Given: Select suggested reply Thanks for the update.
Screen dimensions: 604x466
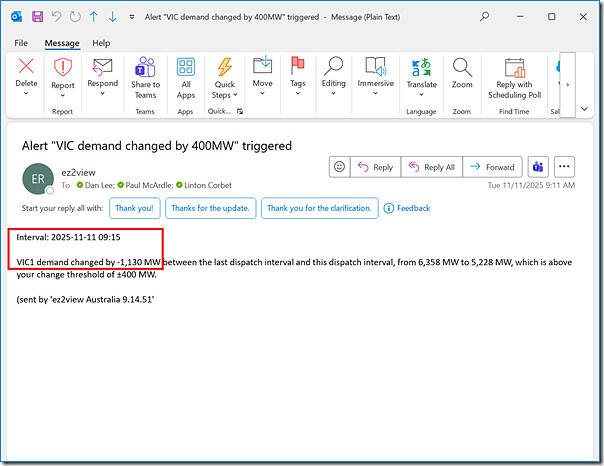Looking at the screenshot, I should coord(210,208).
